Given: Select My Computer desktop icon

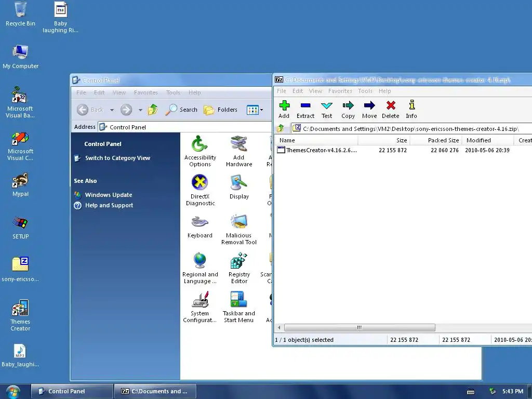Looking at the screenshot, I should tap(20, 57).
